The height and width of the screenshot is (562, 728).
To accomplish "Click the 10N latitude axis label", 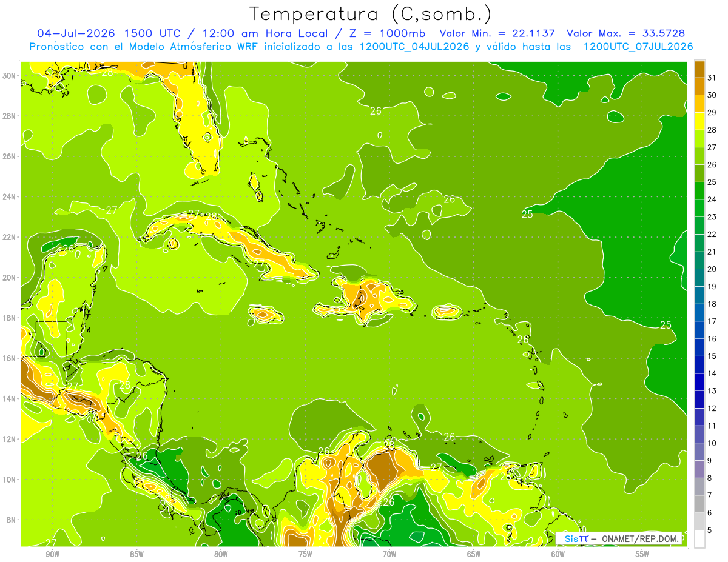I will pos(10,480).
